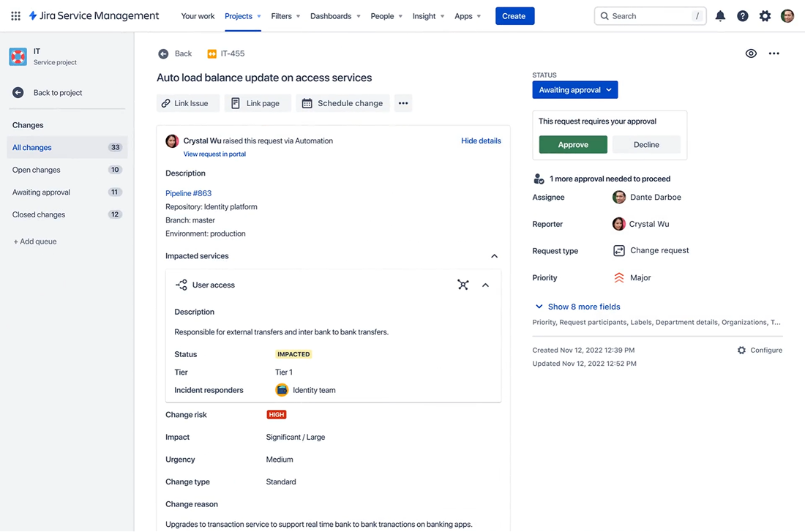Click Crystal Wu reporter avatar
805x532 pixels.
pos(619,224)
